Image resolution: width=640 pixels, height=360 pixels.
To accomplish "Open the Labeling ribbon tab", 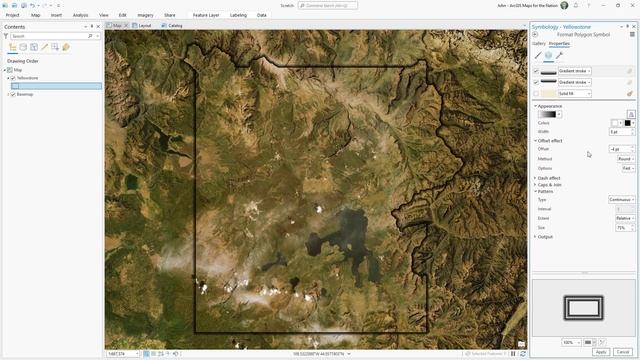I will coord(238,15).
